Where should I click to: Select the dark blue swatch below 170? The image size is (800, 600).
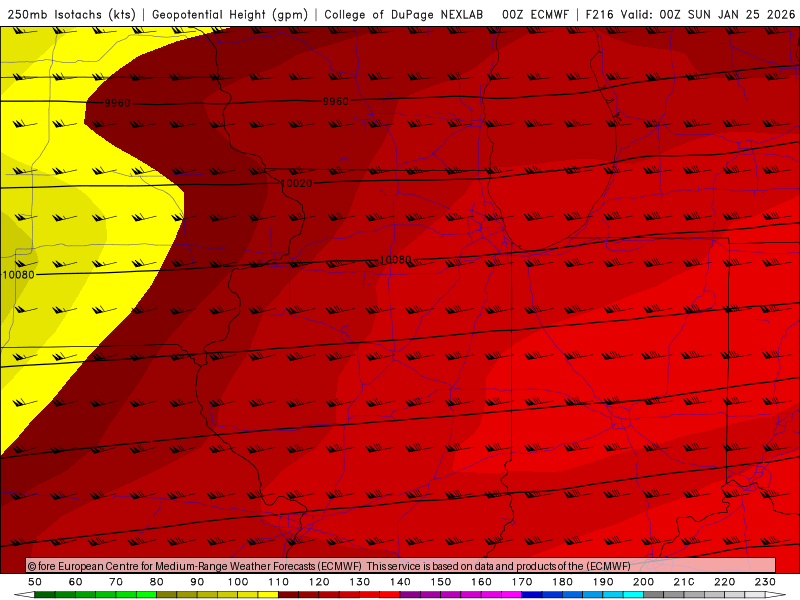coord(532,595)
